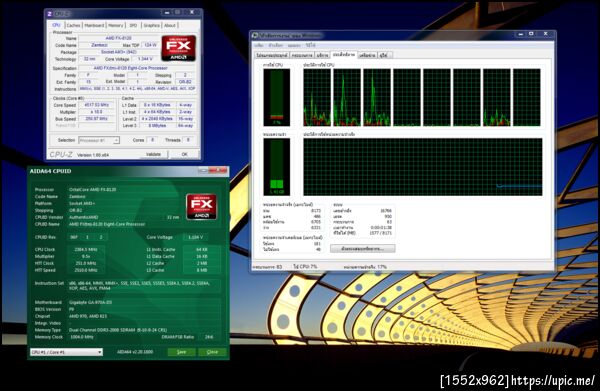Switch to Task Manager Services tab
The width and height of the screenshot is (600, 391).
(x=322, y=55)
